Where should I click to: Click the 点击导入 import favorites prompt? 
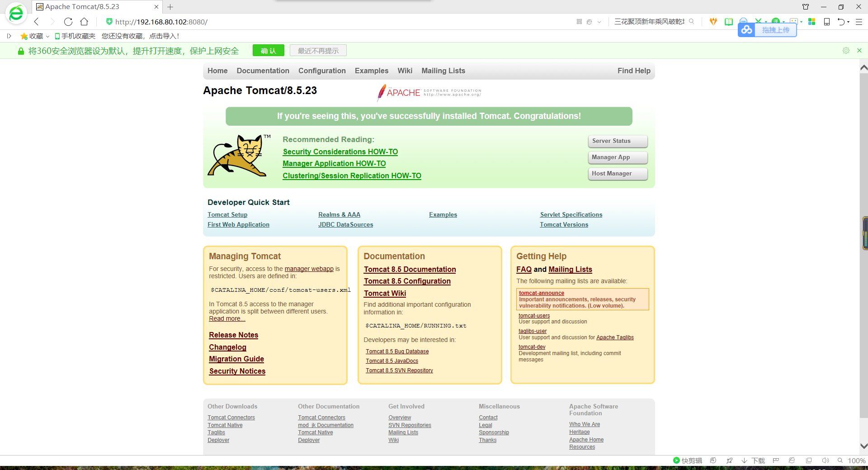pos(164,36)
